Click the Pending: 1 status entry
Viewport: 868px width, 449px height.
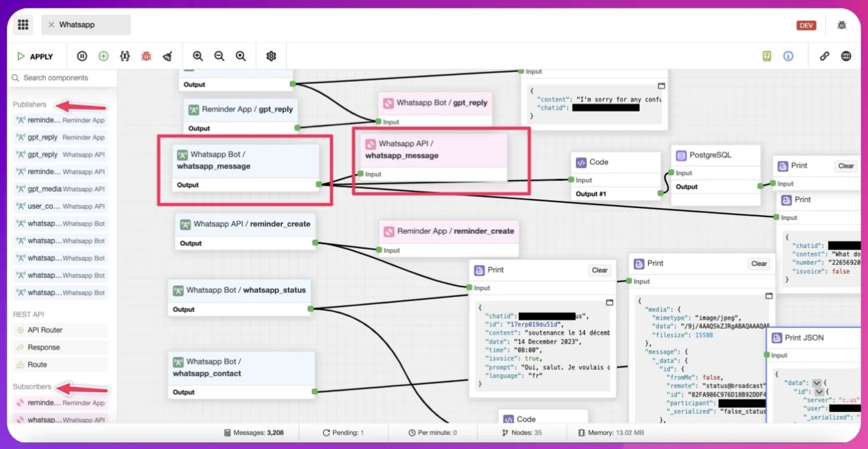[343, 432]
